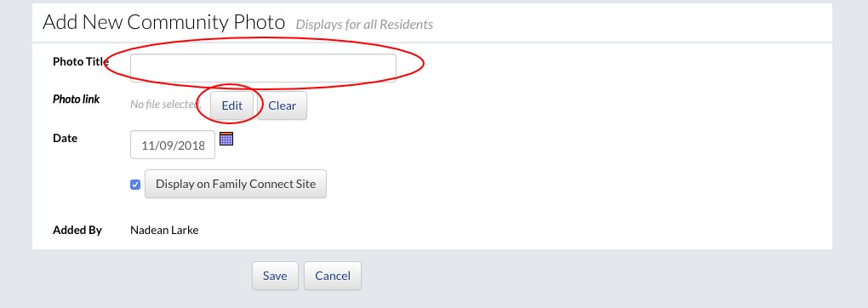Click Edit to choose a photo file
Viewport: 868px width, 308px height.
click(232, 106)
